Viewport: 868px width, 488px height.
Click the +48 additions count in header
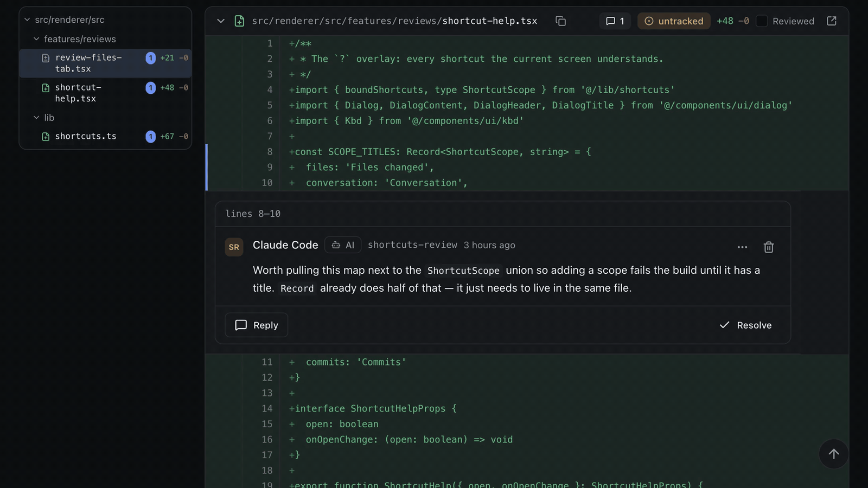725,21
